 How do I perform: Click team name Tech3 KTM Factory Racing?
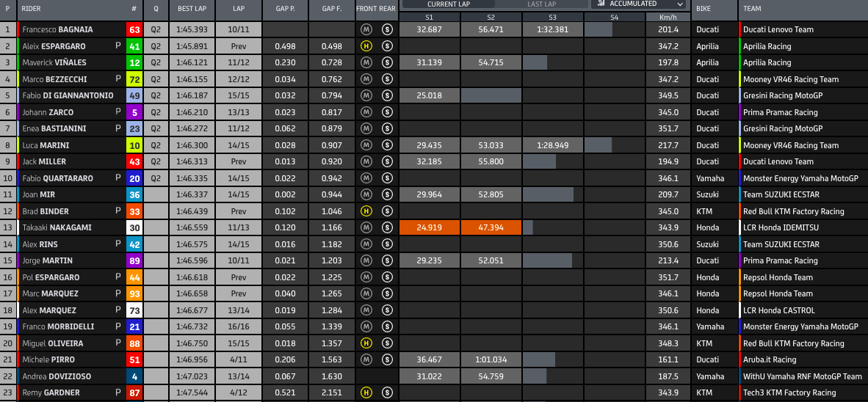click(789, 392)
